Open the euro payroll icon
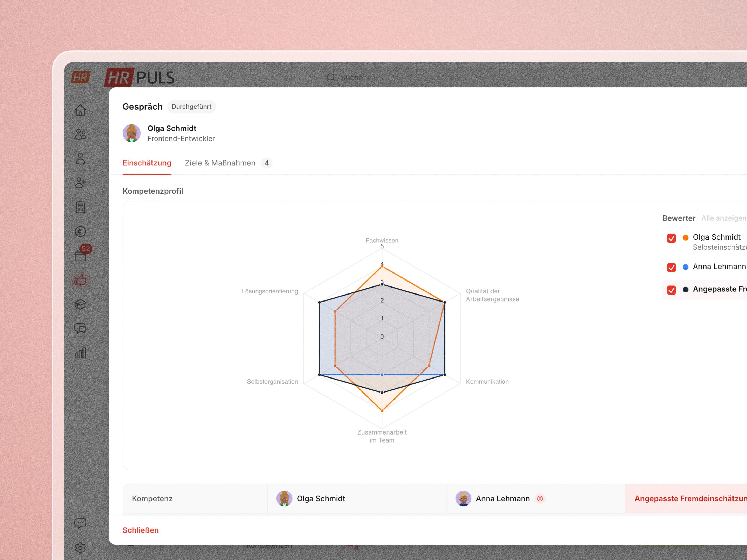The width and height of the screenshot is (747, 560). coord(80,232)
